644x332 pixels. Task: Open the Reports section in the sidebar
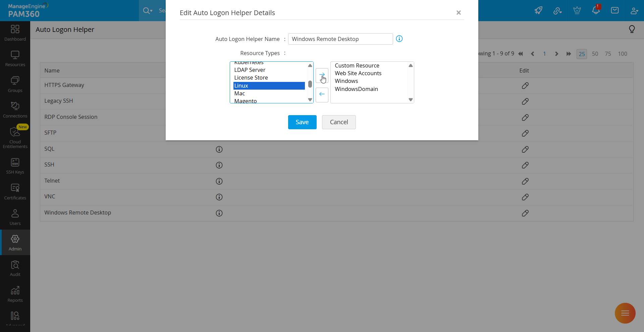15,292
